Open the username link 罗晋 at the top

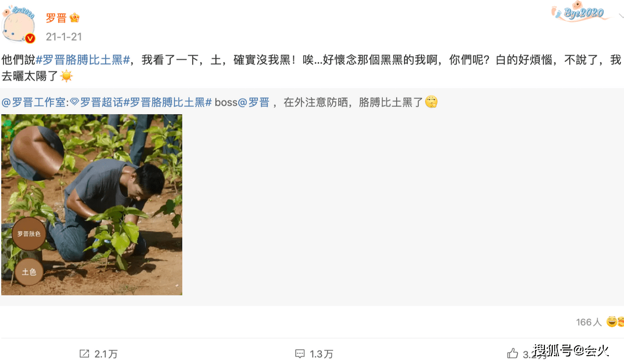click(56, 18)
